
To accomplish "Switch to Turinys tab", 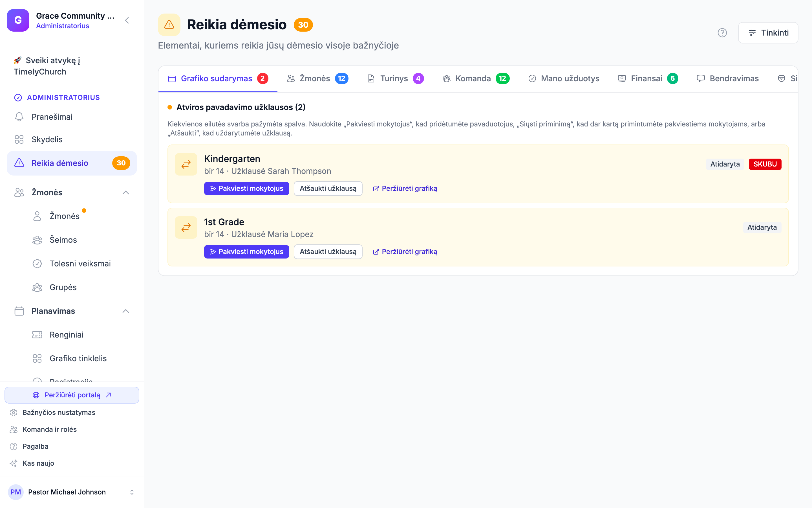I will [x=396, y=79].
